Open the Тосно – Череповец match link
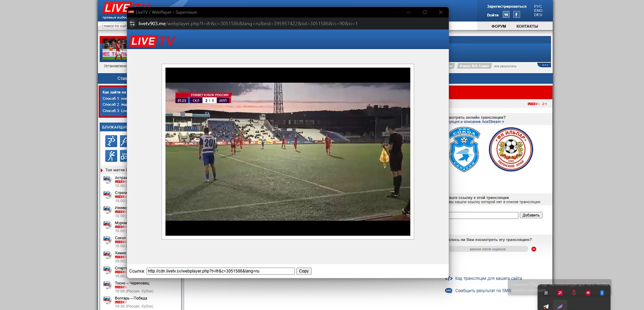Viewport: 644px width, 310px height. tap(132, 283)
